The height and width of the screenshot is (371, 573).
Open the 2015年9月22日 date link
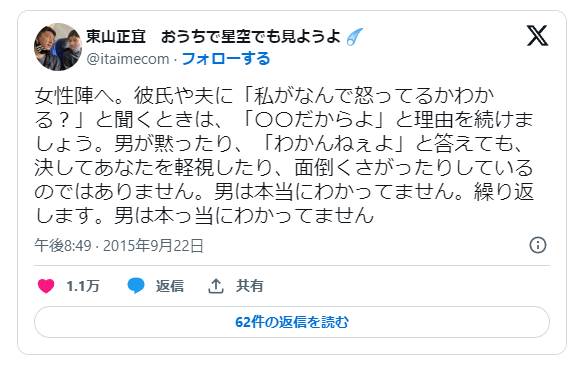click(153, 246)
